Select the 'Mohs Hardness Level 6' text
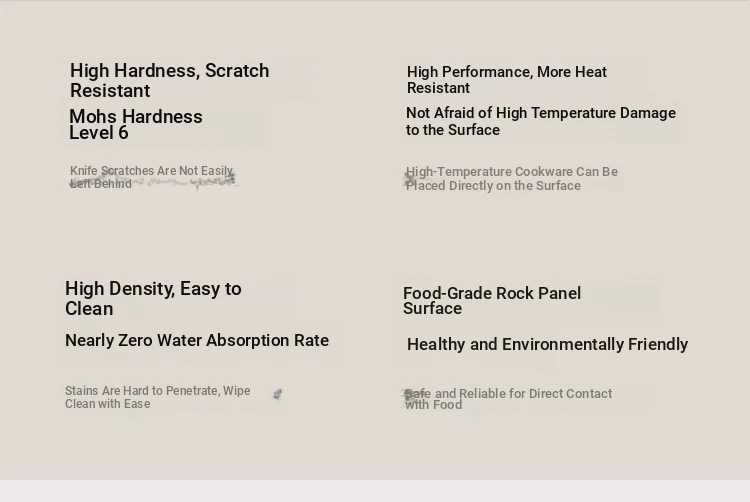 tap(136, 124)
